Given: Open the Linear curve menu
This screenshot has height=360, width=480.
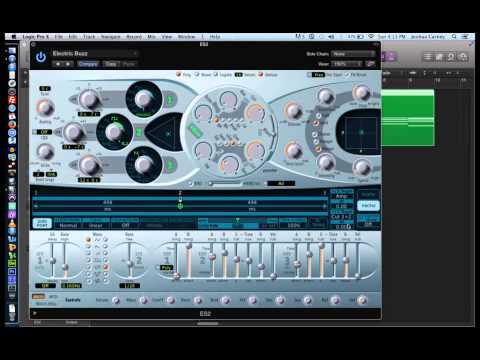Looking at the screenshot, I should (x=95, y=225).
